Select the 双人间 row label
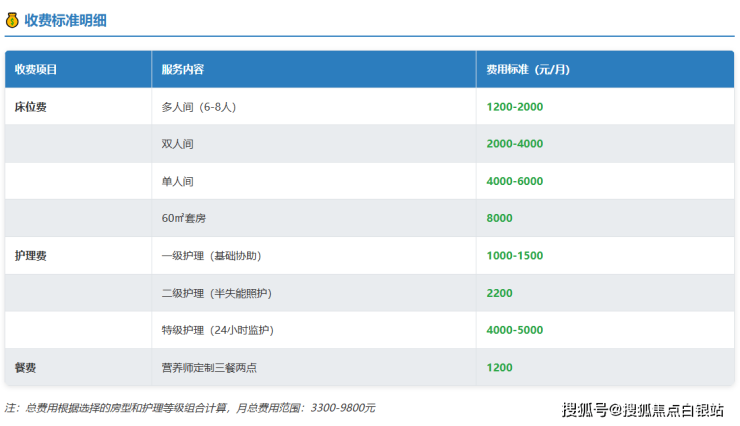 point(177,144)
